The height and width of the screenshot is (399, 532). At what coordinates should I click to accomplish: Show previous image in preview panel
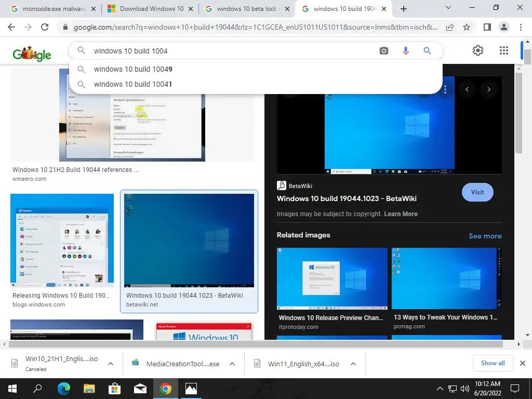tap(467, 89)
